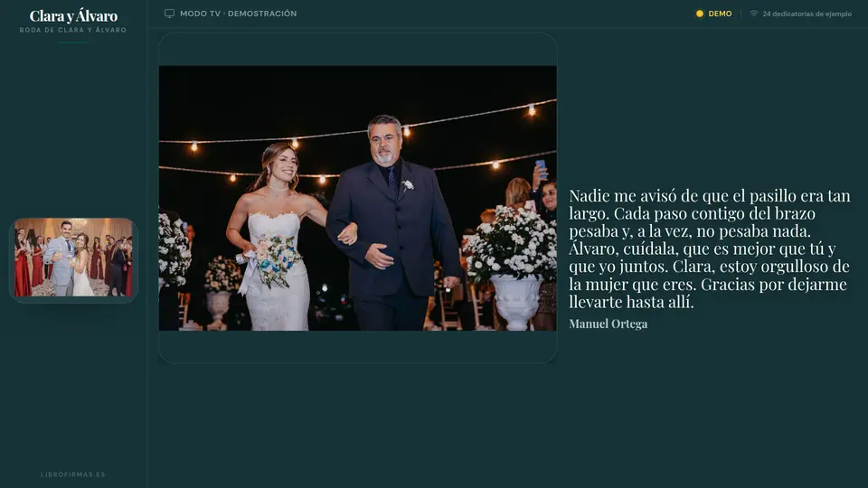Screen dimensions: 868x488
Task: Select the couple toasting thumbnail in sidebar
Action: point(73,258)
